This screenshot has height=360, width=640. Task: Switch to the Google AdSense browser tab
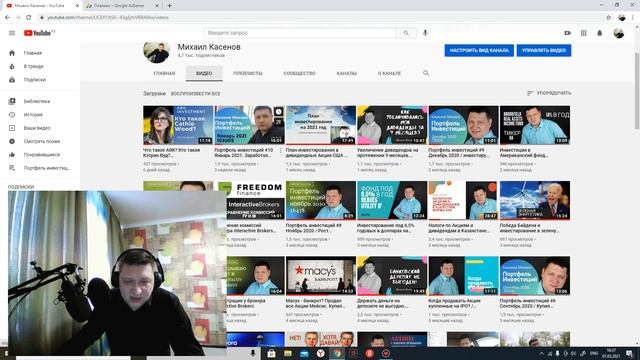click(118, 6)
